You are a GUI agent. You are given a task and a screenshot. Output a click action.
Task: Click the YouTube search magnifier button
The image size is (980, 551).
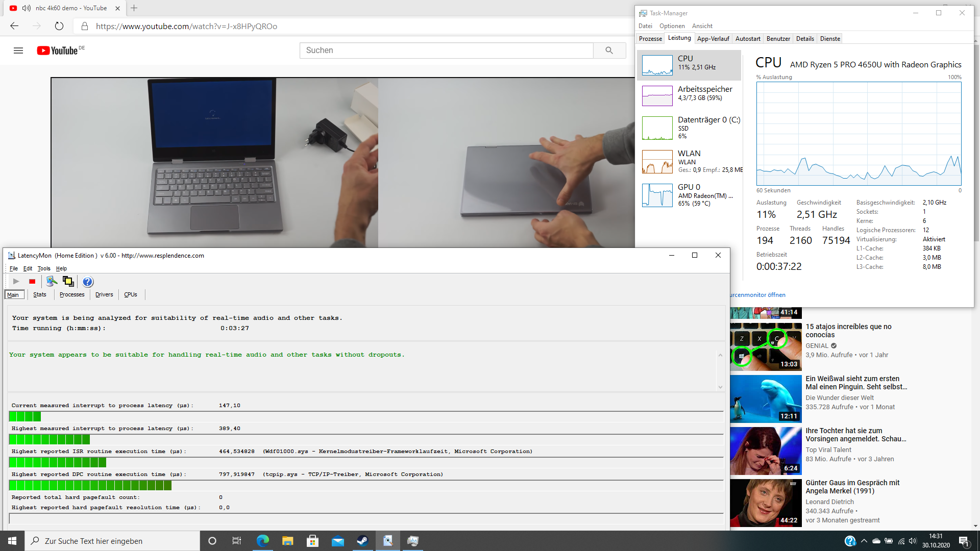click(x=609, y=51)
